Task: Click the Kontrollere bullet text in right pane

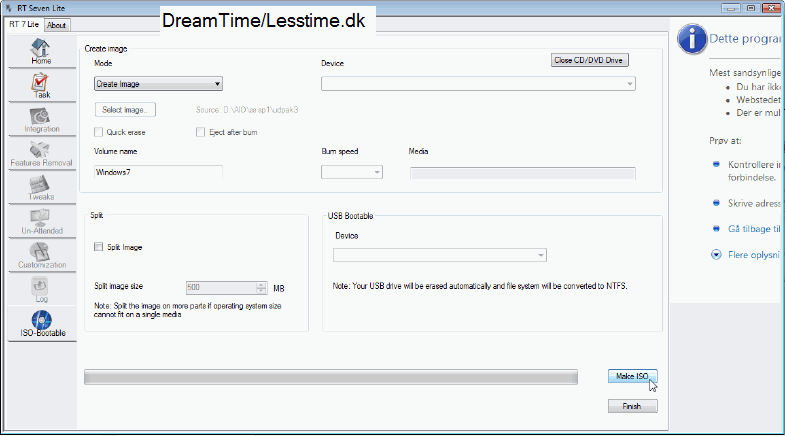Action: pos(754,171)
